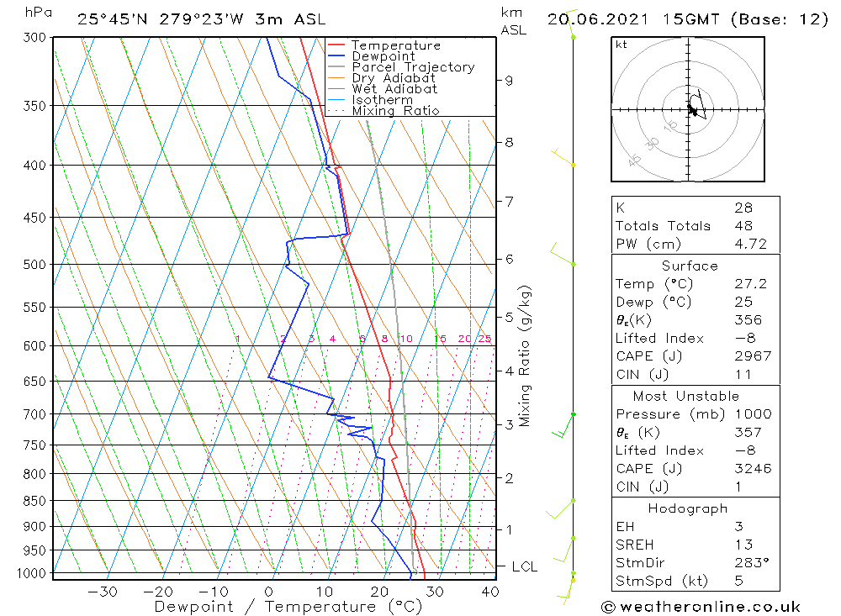Click the Most Unstable CAPE value 3246
This screenshot has width=841, height=616.
[x=753, y=469]
